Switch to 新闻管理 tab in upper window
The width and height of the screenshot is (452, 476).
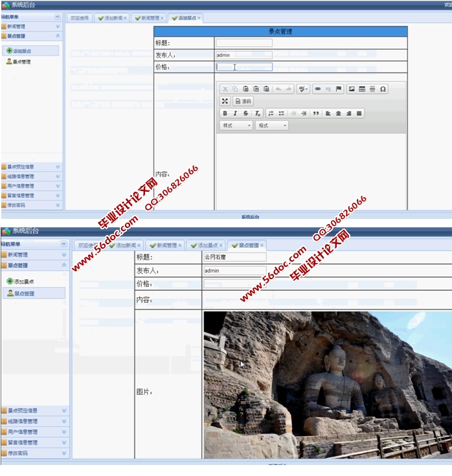click(x=148, y=18)
